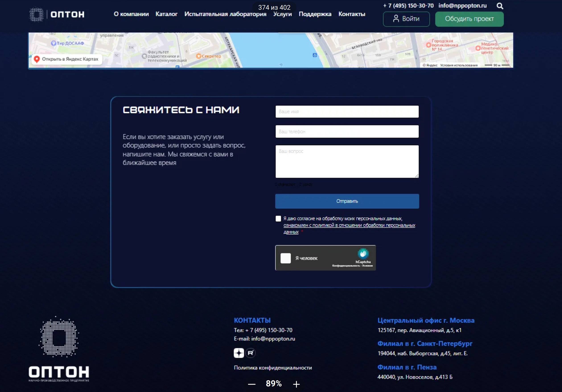Image resolution: width=562 pixels, height=392 pixels.
Task: Click the Обсудить проект button
Action: pyautogui.click(x=469, y=19)
